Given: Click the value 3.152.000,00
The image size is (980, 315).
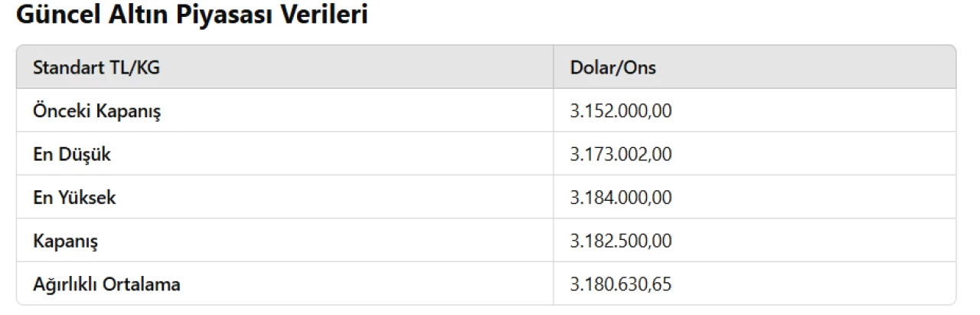Looking at the screenshot, I should [620, 111].
